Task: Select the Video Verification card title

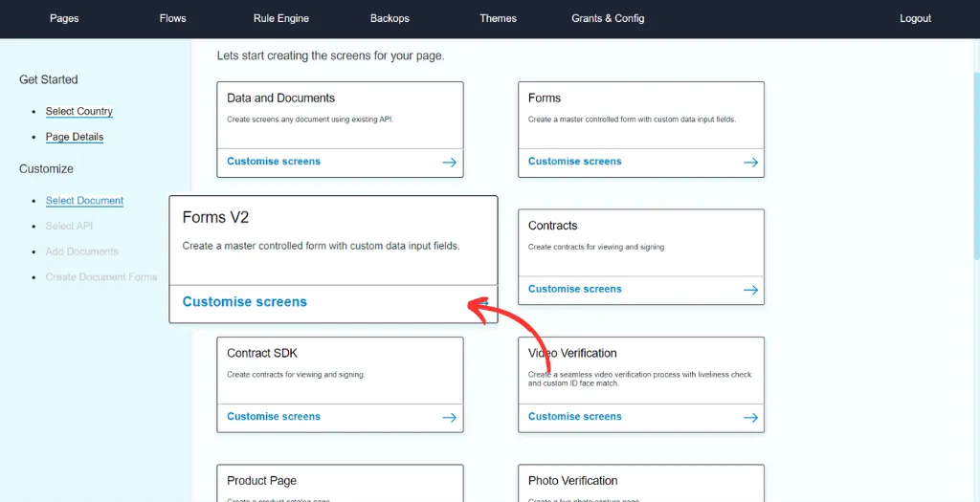Action: pos(572,354)
